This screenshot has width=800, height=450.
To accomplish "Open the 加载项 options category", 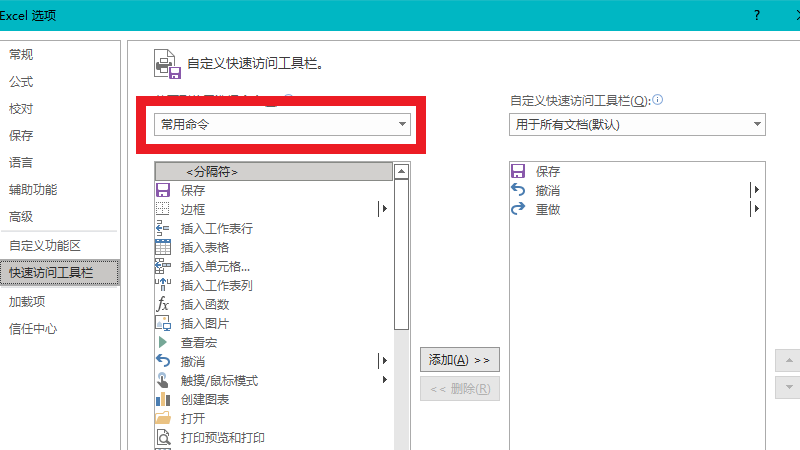I will pos(27,302).
